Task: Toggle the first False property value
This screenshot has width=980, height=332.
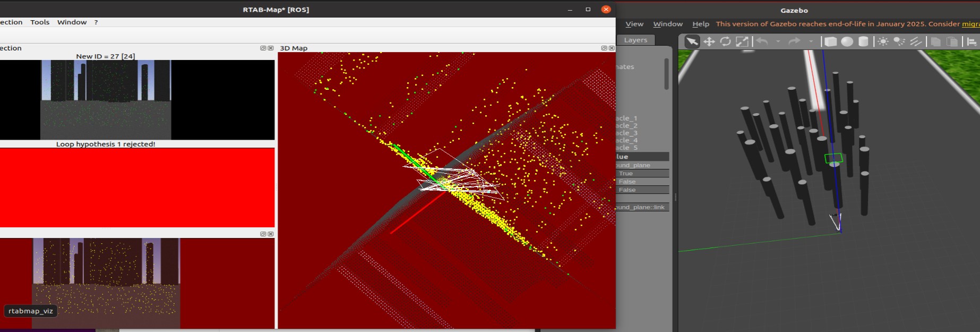Action: [x=642, y=182]
